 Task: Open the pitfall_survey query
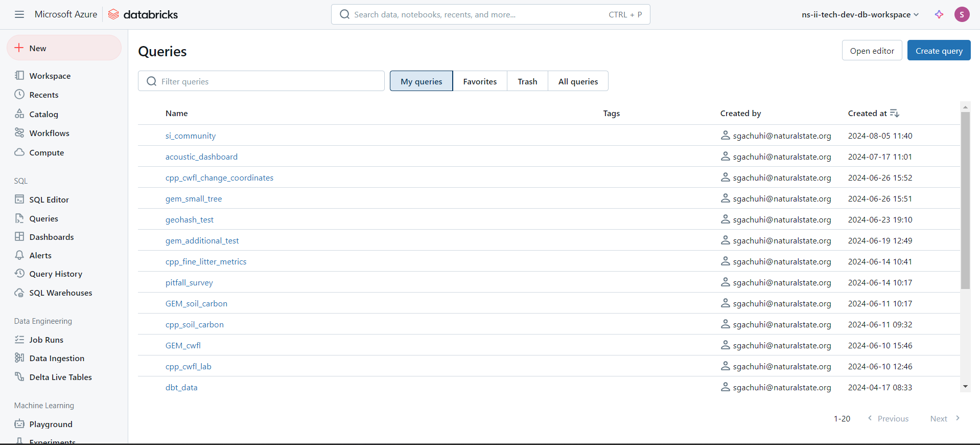pyautogui.click(x=189, y=282)
